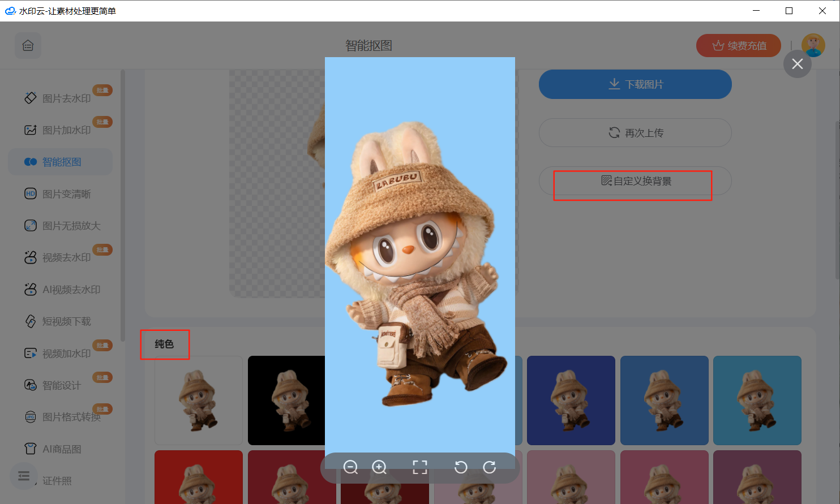This screenshot has height=504, width=840.
Task: Choose the teal blue background swatch
Action: (757, 400)
